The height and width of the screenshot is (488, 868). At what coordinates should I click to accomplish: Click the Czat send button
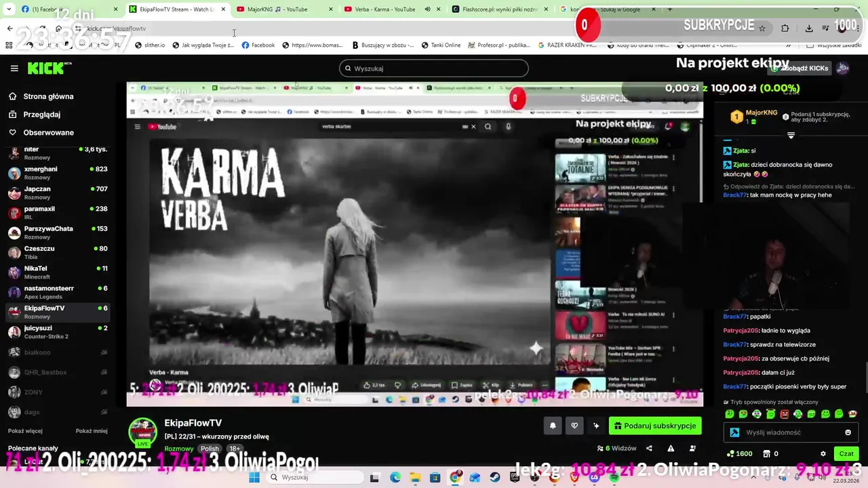pyautogui.click(x=846, y=453)
